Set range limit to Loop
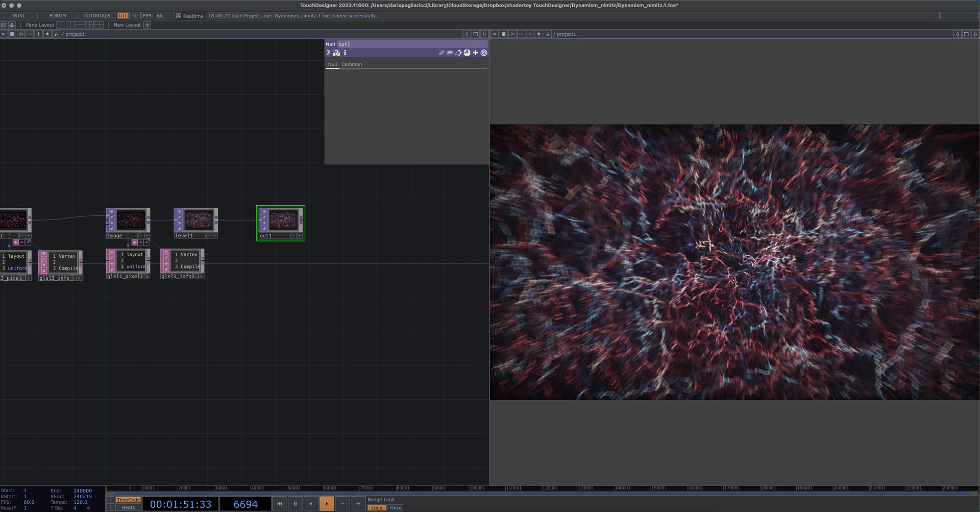Screen dimensions: 980x512 (x=377, y=508)
